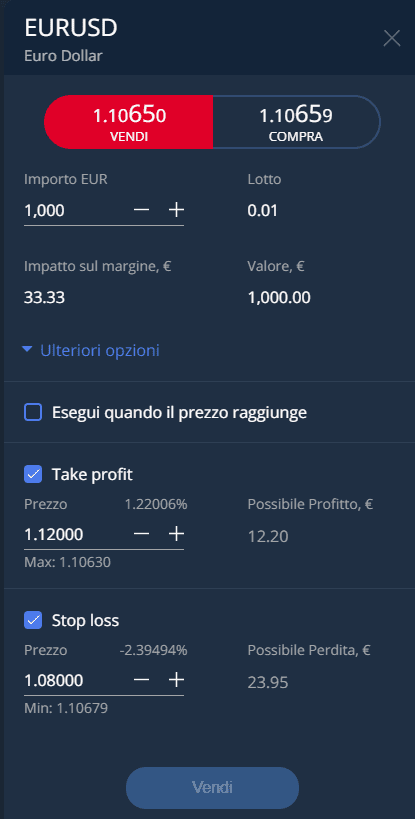Select the red VENDI 1.10650 tab
415x819 pixels.
(128, 122)
